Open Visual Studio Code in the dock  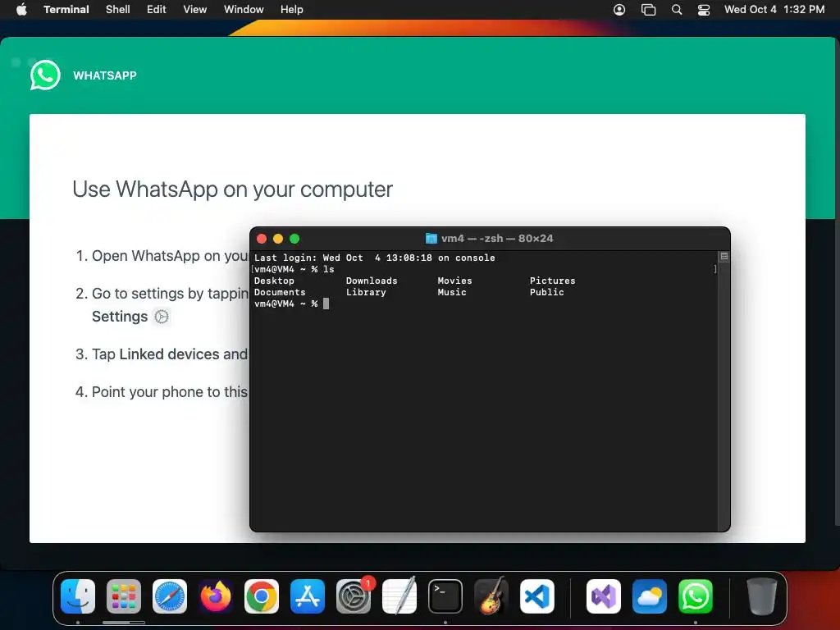click(x=537, y=596)
